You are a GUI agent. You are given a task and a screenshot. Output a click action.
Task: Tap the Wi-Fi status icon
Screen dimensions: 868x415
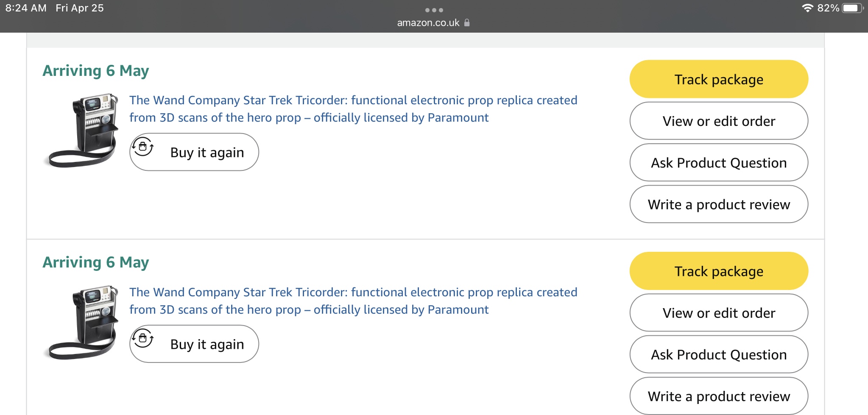[x=807, y=8]
